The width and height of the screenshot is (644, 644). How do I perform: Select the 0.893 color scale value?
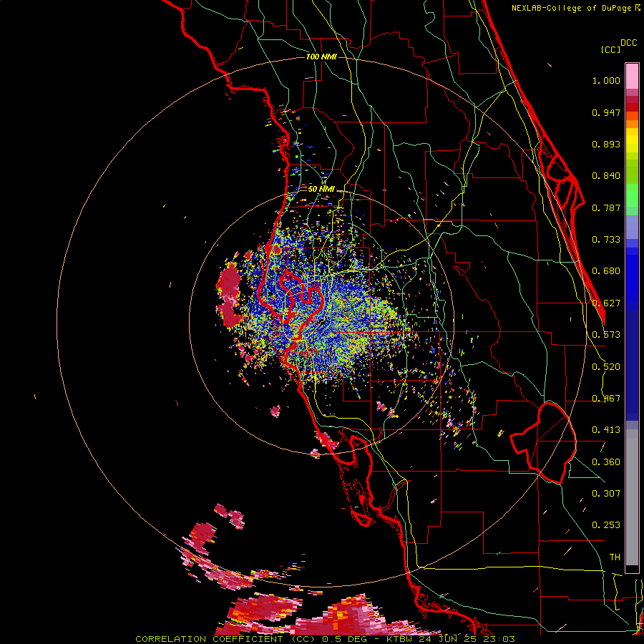pyautogui.click(x=606, y=144)
